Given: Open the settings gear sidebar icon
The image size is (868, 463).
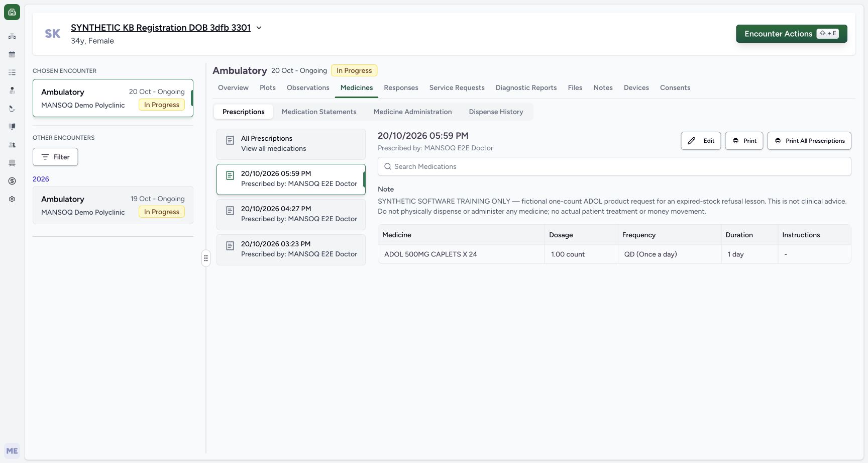Looking at the screenshot, I should tap(12, 199).
